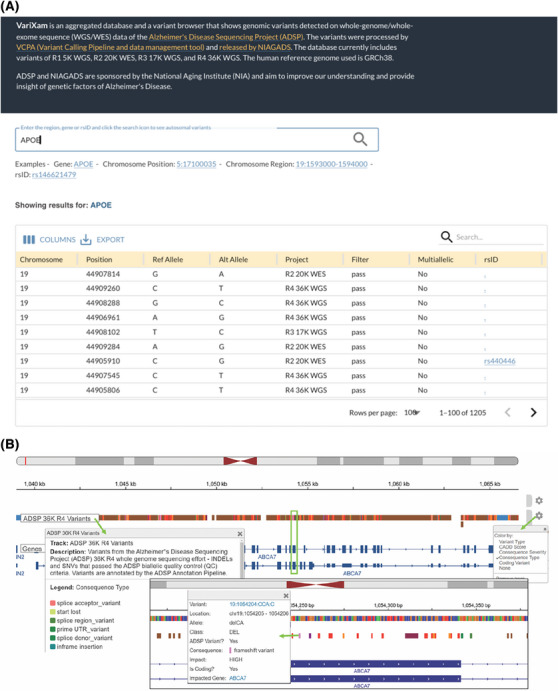Click the main search input containing APOE
The width and height of the screenshot is (558, 691).
tap(197, 140)
